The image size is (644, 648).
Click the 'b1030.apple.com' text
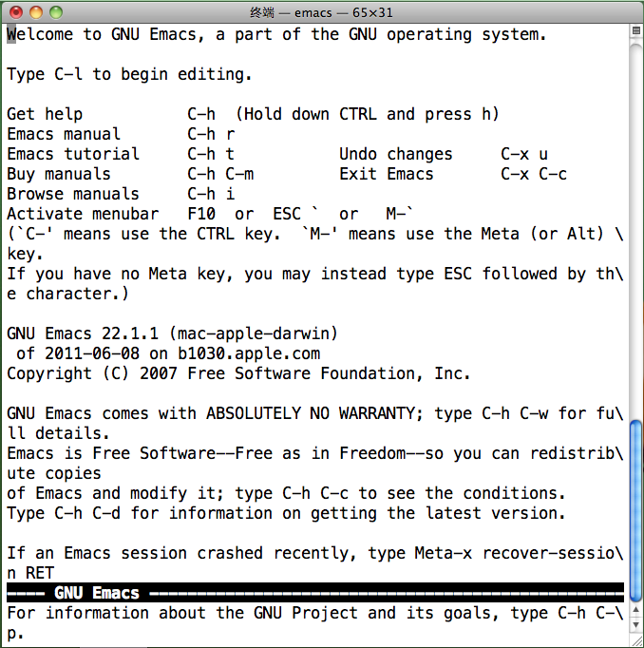249,353
